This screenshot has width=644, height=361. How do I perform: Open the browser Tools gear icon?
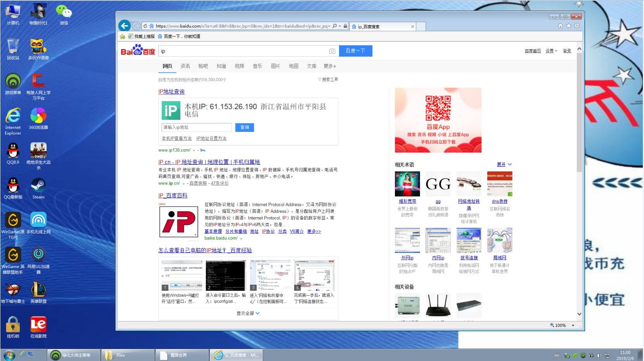[x=577, y=26]
